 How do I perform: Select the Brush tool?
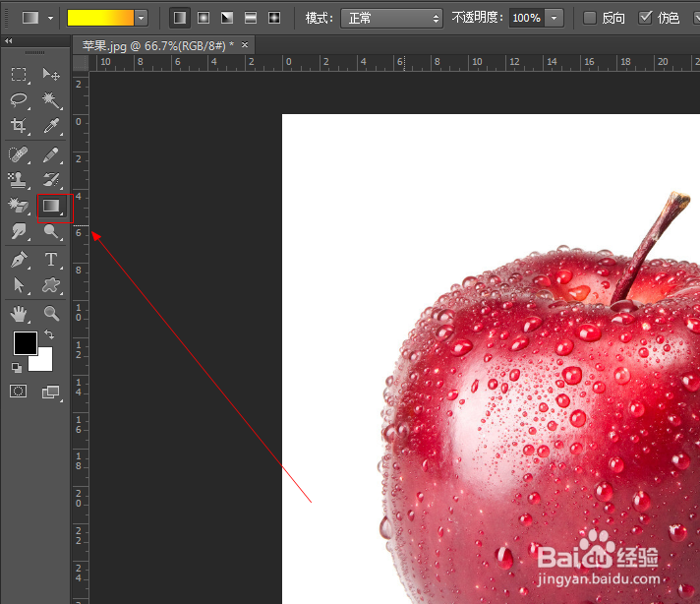[x=51, y=154]
